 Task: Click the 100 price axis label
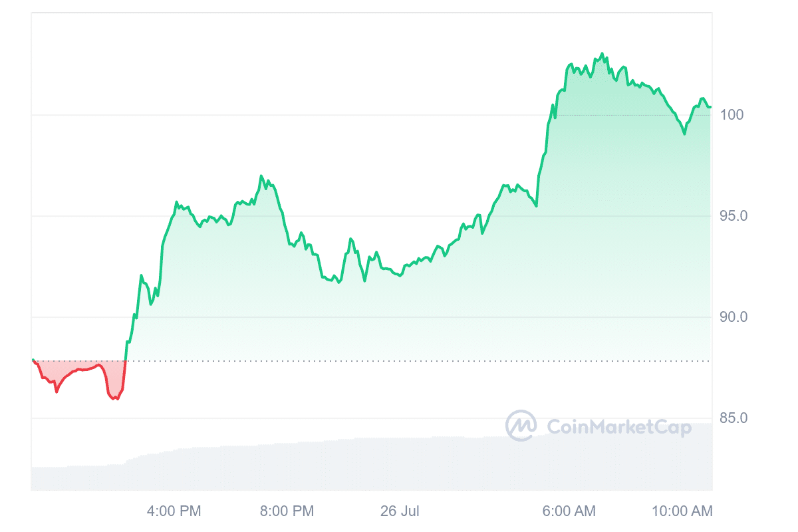point(731,115)
